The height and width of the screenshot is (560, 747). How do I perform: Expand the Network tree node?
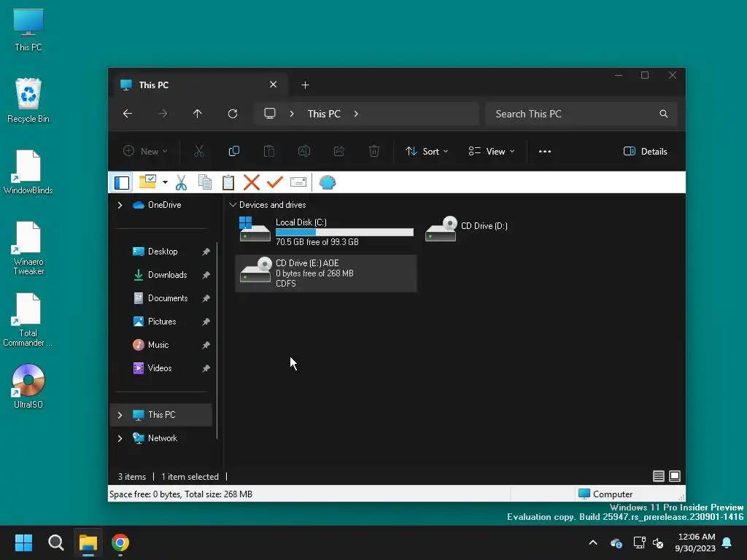tap(120, 438)
